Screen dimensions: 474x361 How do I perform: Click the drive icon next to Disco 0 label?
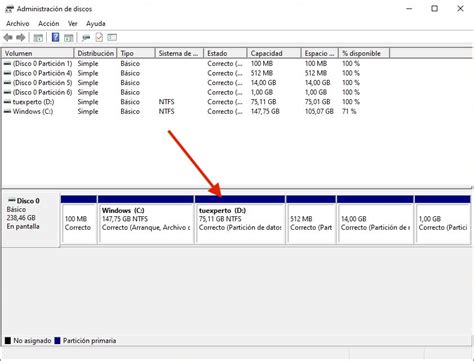click(x=12, y=200)
